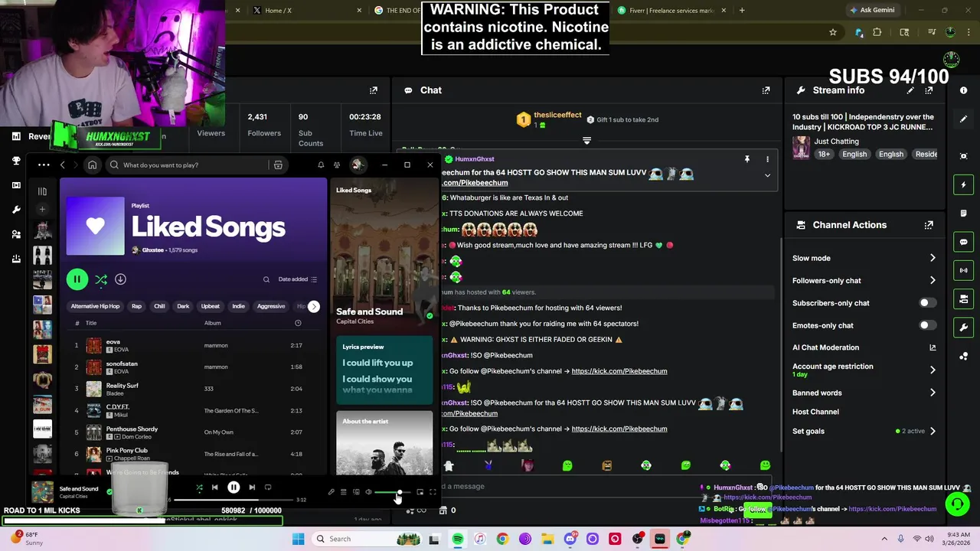
Task: Open Spotify profile avatar menu
Action: pos(357,165)
